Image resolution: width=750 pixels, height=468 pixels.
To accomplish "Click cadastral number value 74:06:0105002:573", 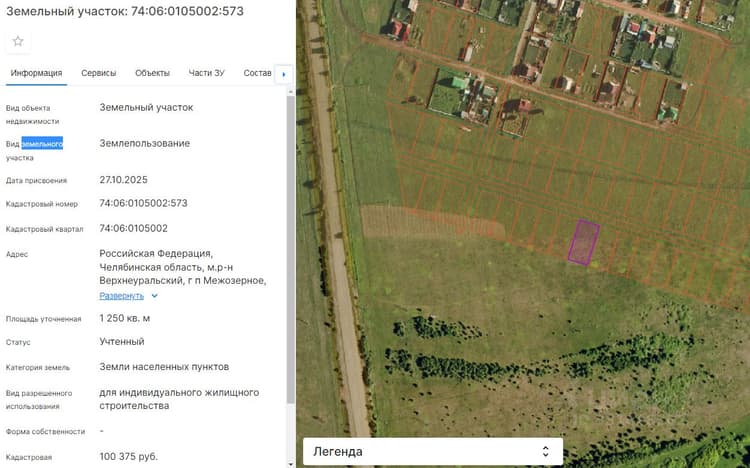I will (143, 203).
